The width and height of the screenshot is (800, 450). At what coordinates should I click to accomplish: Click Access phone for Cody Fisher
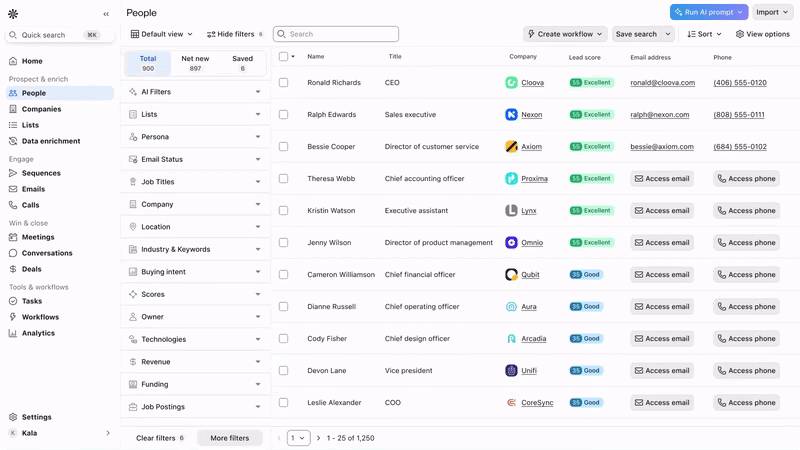point(746,339)
